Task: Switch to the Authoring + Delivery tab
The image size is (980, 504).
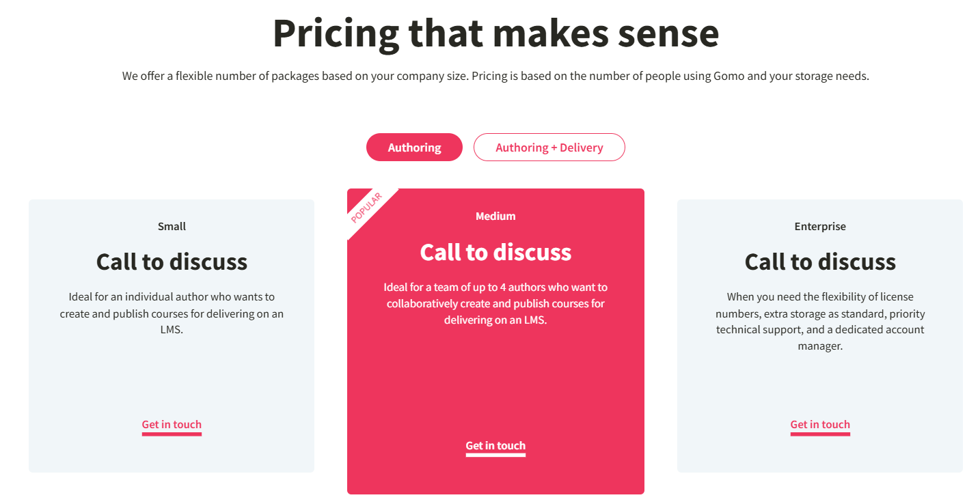Action: (549, 148)
